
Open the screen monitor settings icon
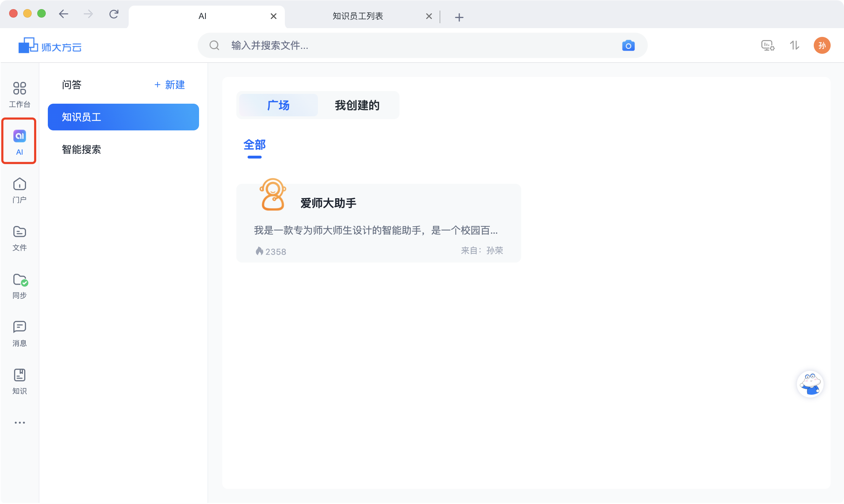tap(767, 45)
